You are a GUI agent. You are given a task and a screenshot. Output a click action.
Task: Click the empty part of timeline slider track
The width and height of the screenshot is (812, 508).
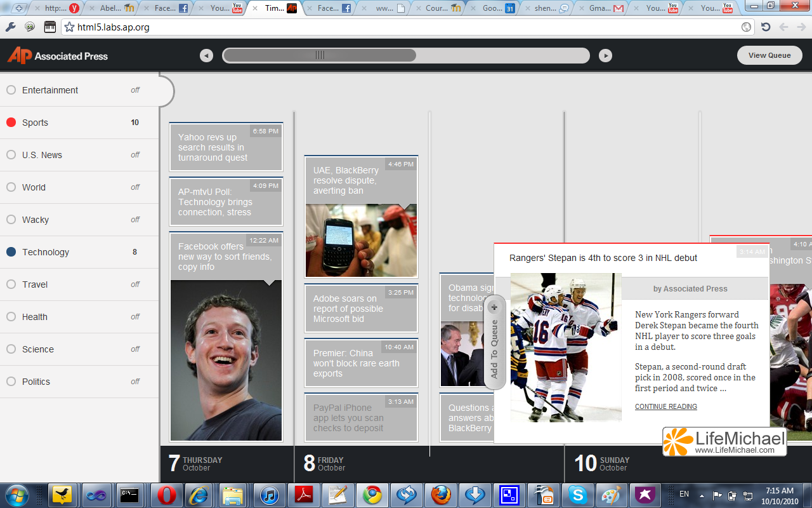pos(502,56)
